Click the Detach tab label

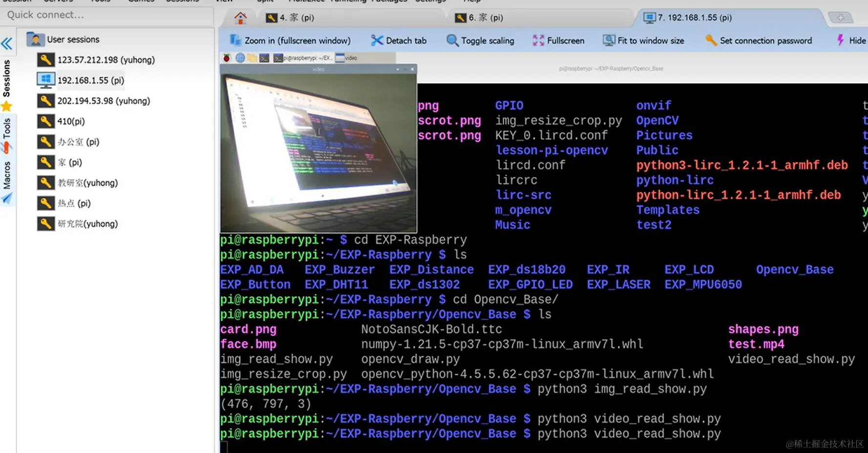coord(406,41)
